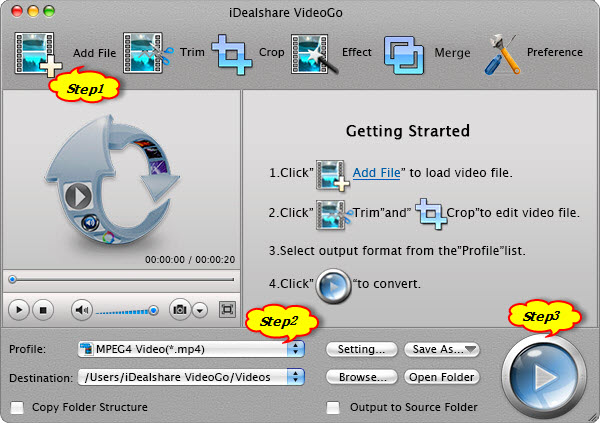Click the Merge icon in toolbar
Image resolution: width=600 pixels, height=423 pixels.
[x=404, y=55]
